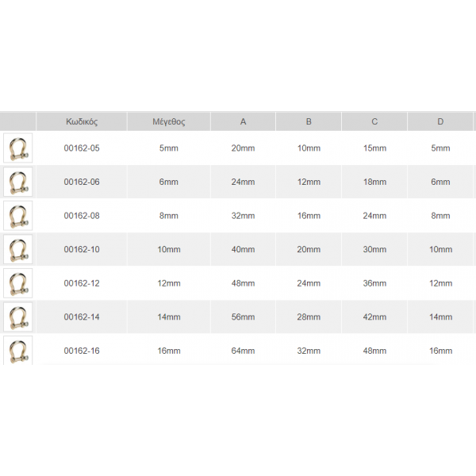Click column header A

(243, 121)
